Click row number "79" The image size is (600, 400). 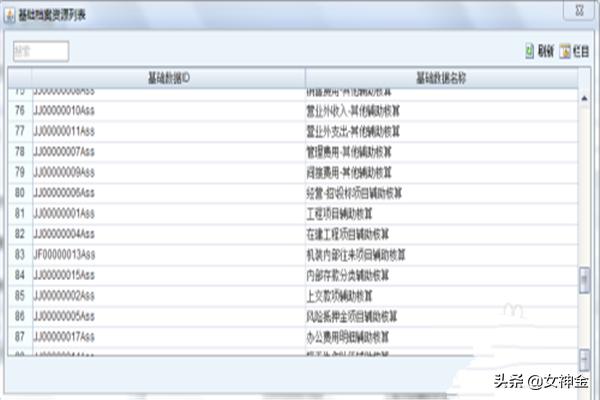20,172
